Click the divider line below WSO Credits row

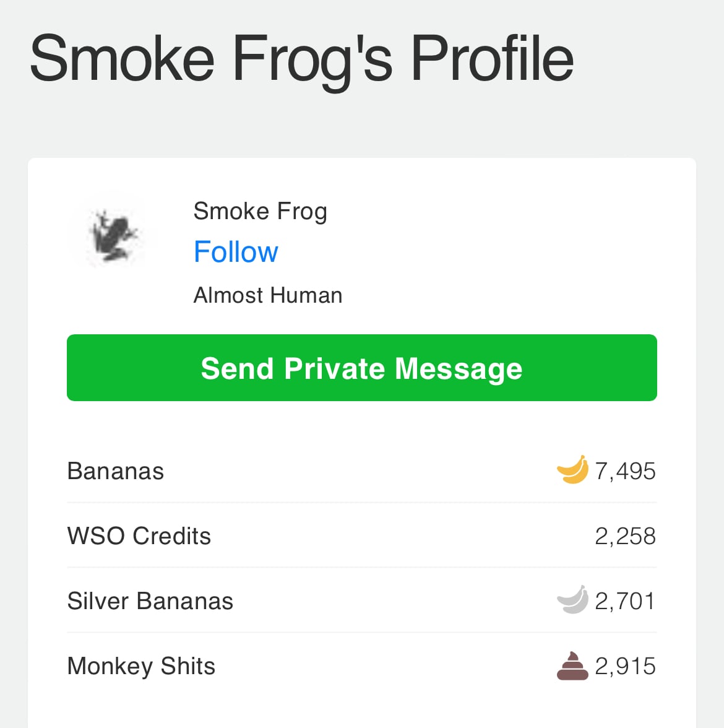pos(362,567)
